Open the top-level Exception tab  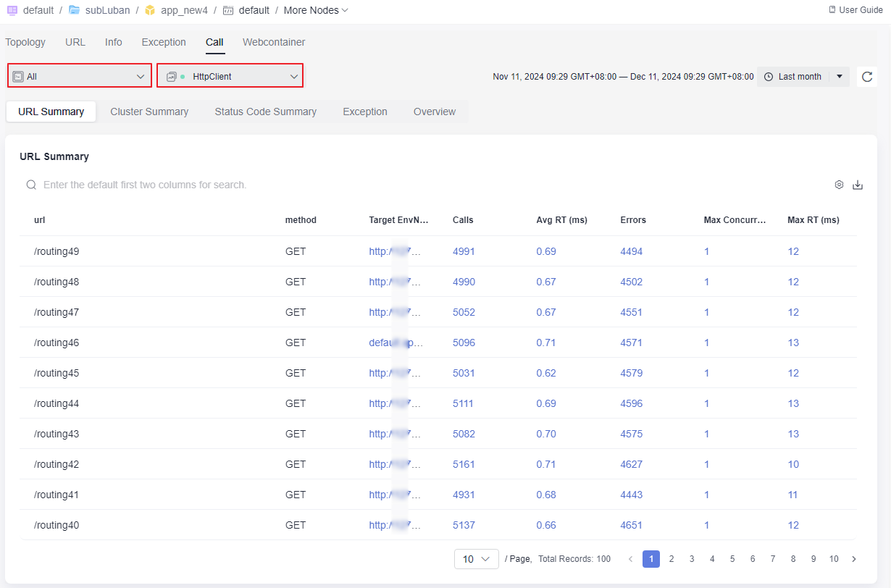164,42
